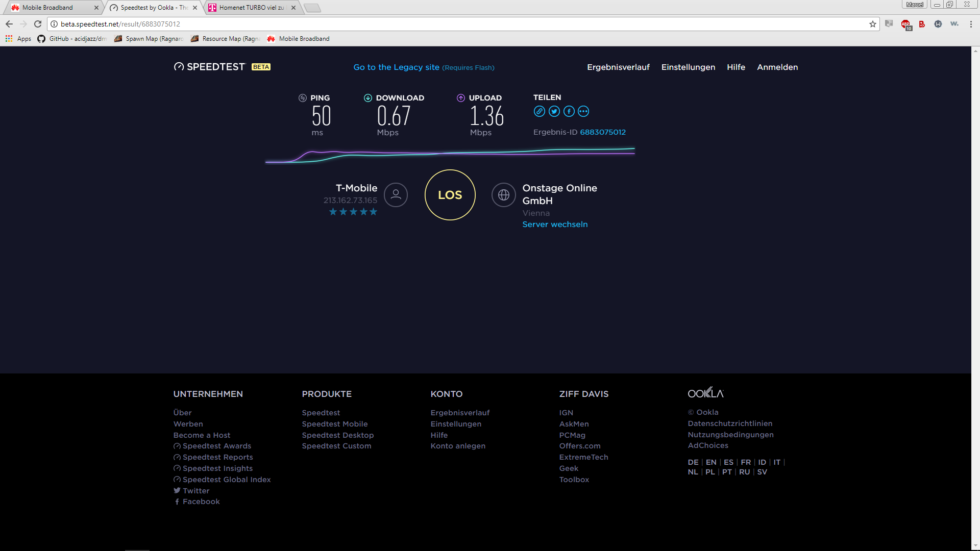980x551 pixels.
Task: Open AdChoices footer link
Action: (x=708, y=445)
